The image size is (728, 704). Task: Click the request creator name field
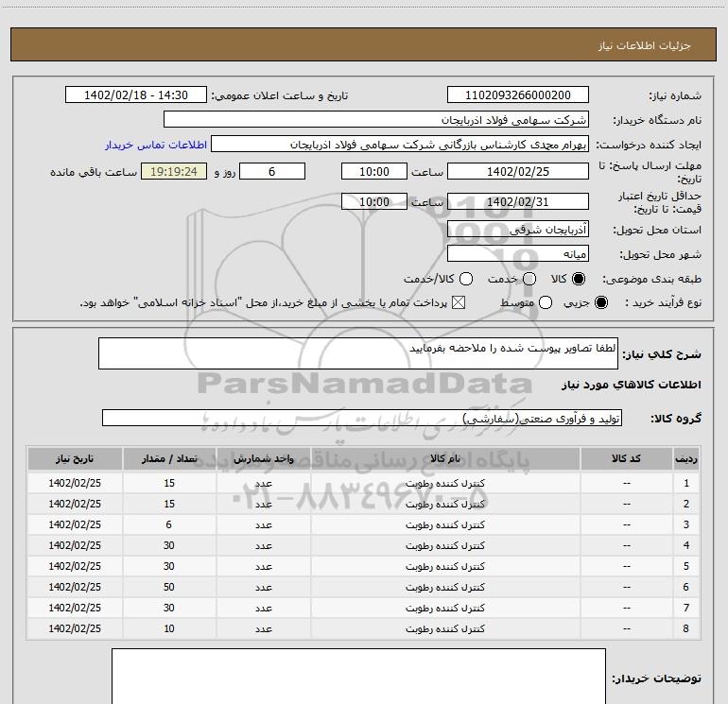[x=400, y=145]
